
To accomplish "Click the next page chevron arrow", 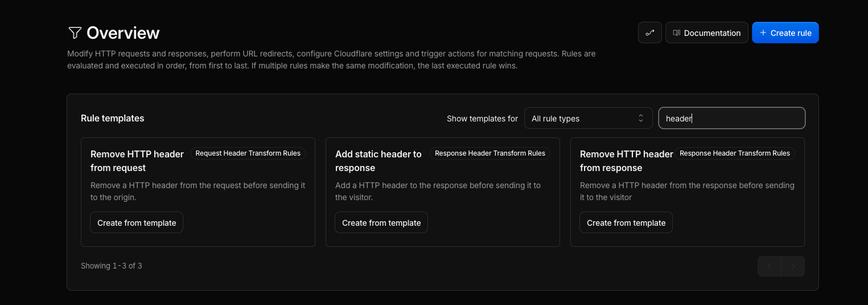I will coord(793,266).
